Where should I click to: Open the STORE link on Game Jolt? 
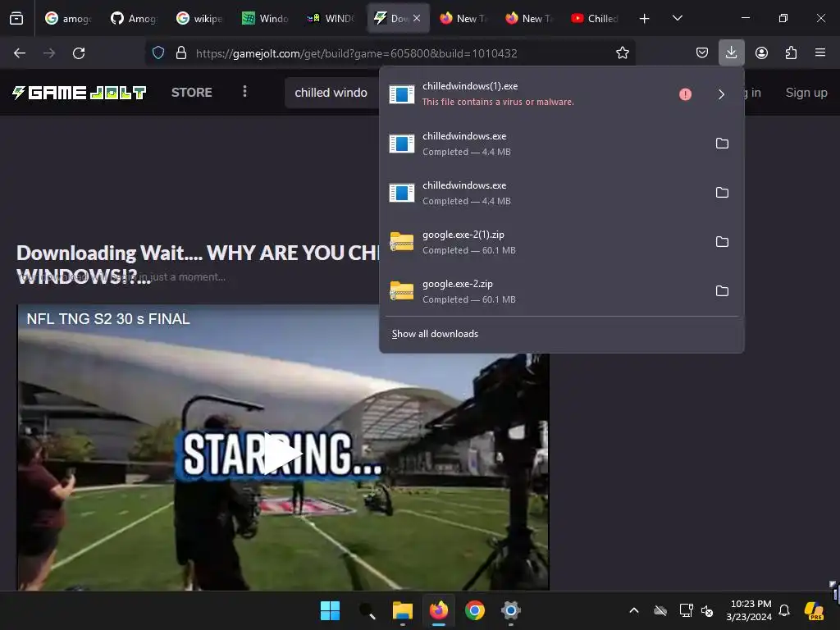[192, 92]
